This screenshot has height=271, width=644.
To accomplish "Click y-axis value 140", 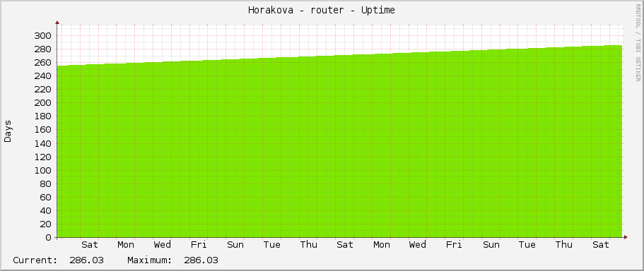I will click(43, 143).
